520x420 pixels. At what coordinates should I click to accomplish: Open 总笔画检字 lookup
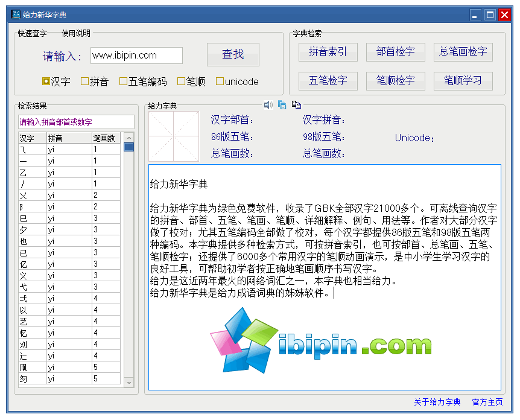pos(463,52)
